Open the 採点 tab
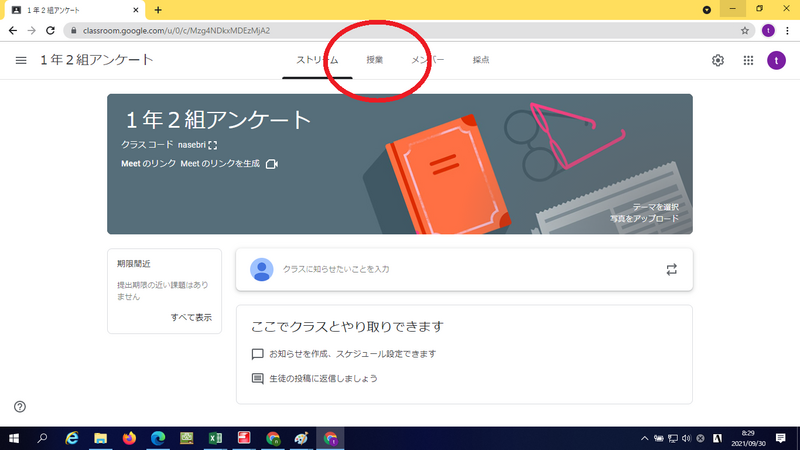The image size is (800, 450). click(481, 60)
